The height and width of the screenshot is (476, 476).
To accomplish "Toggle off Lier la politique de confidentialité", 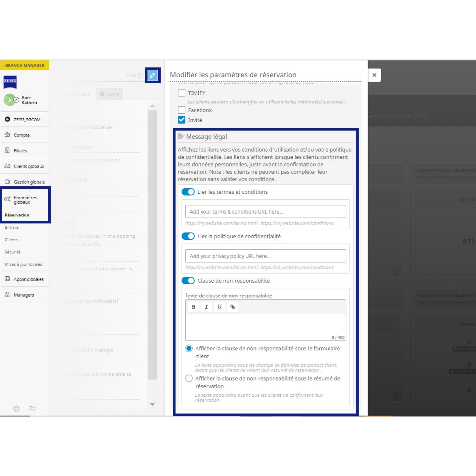I will (188, 236).
